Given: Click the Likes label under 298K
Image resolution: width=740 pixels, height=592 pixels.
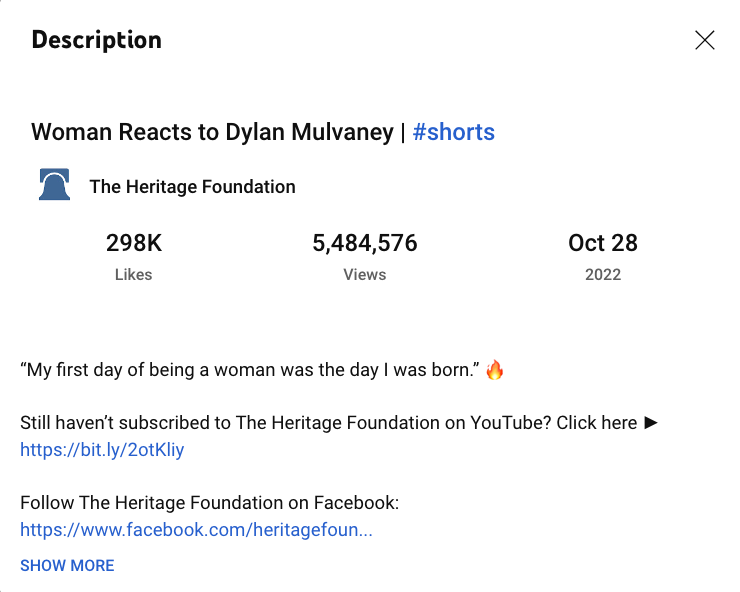Looking at the screenshot, I should click(134, 274).
